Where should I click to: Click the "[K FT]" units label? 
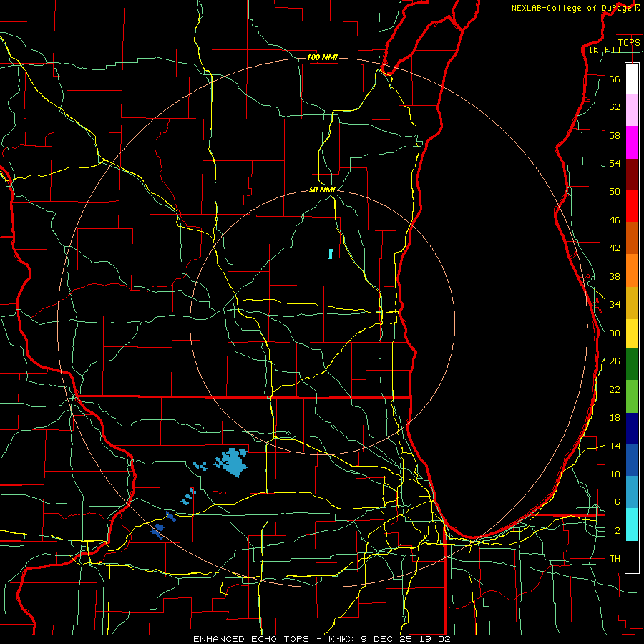pos(605,49)
